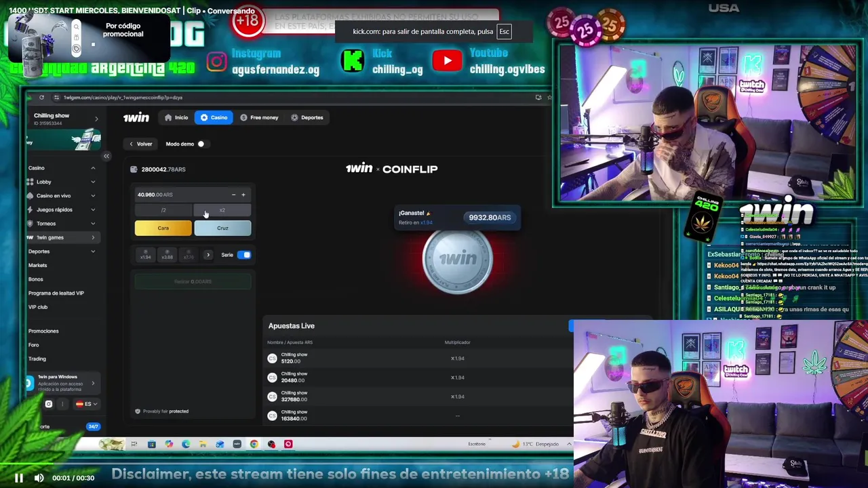Open the Free money tab
Screen dimensions: 868x488
(259, 117)
